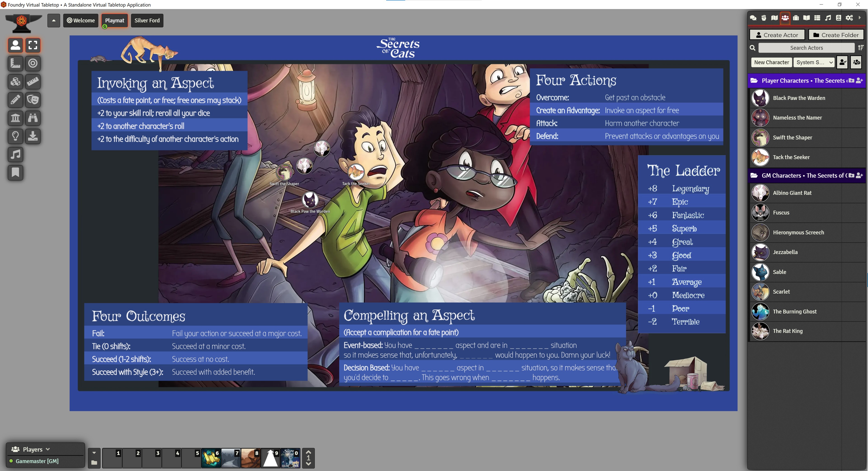Add subfolder to GM Characters folder
The width and height of the screenshot is (868, 471).
[852, 176]
